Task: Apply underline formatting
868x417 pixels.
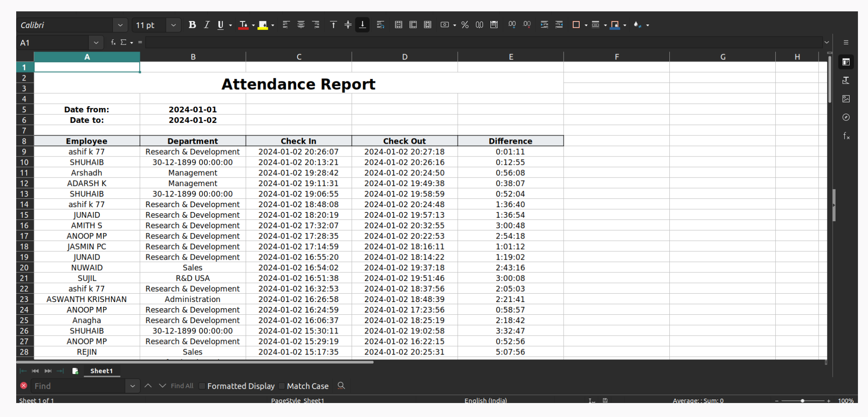Action: point(220,25)
